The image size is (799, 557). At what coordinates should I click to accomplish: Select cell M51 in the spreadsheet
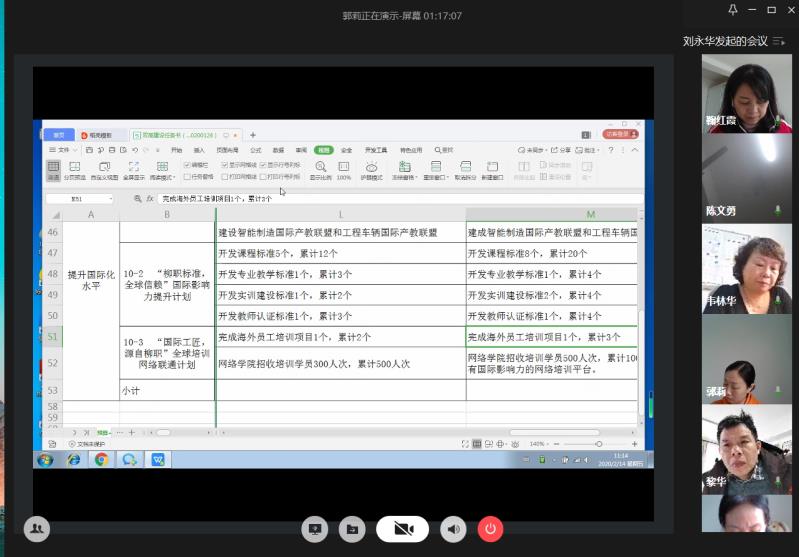click(x=551, y=337)
